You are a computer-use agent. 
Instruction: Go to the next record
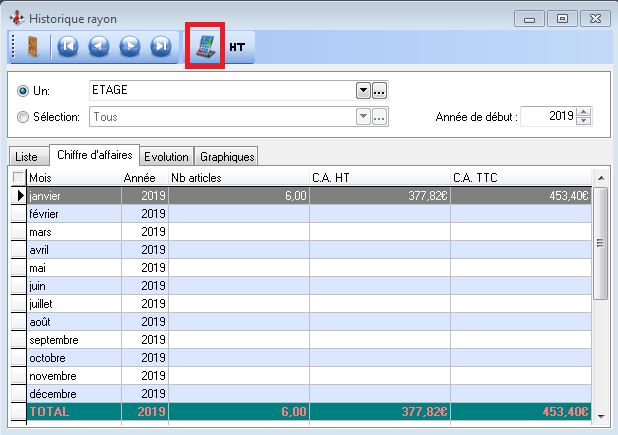[x=130, y=47]
